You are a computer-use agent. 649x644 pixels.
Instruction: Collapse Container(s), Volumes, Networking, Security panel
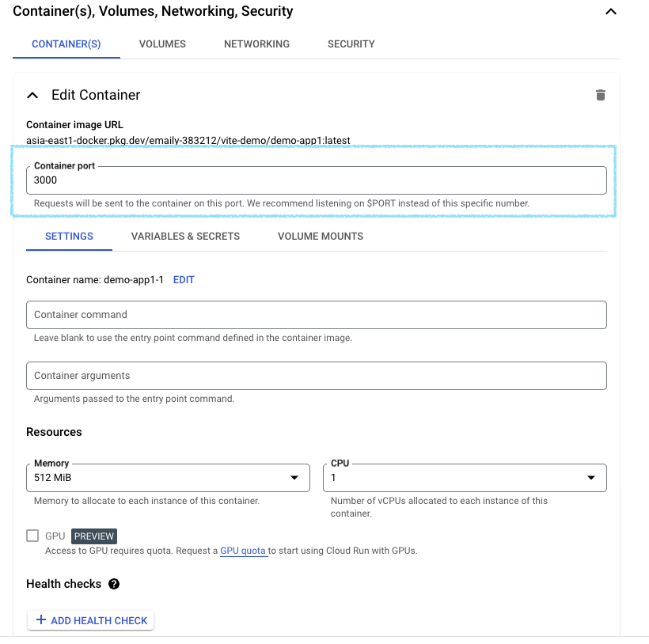tap(611, 12)
